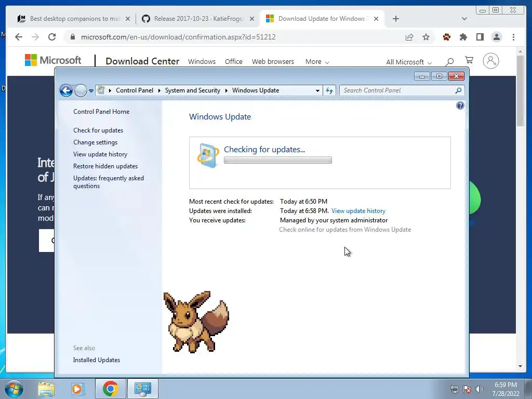Open Chrome profile avatar
532x399 pixels.
(x=496, y=37)
